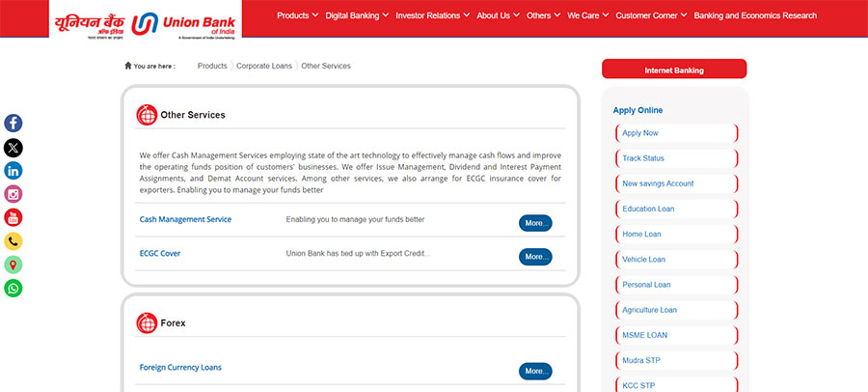This screenshot has width=868, height=392.
Task: Open Foreign Currency Loans link
Action: [x=180, y=368]
